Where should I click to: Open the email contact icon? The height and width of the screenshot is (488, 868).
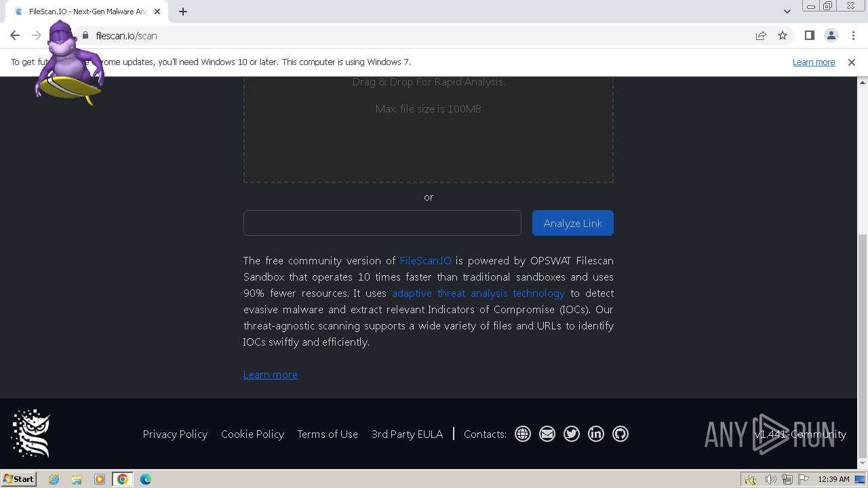point(547,434)
